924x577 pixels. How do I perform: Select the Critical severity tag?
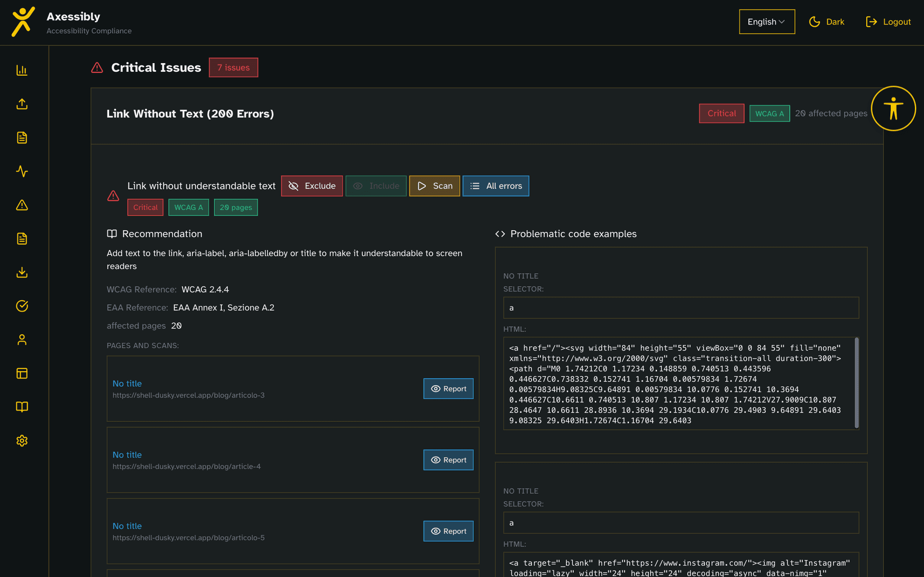pos(145,207)
